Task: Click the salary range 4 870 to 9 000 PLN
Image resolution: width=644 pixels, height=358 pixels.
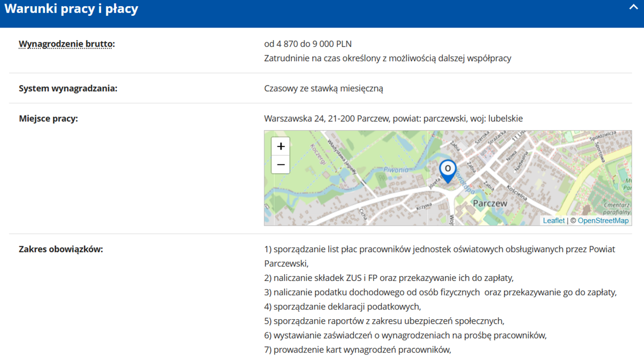Action: tap(308, 44)
